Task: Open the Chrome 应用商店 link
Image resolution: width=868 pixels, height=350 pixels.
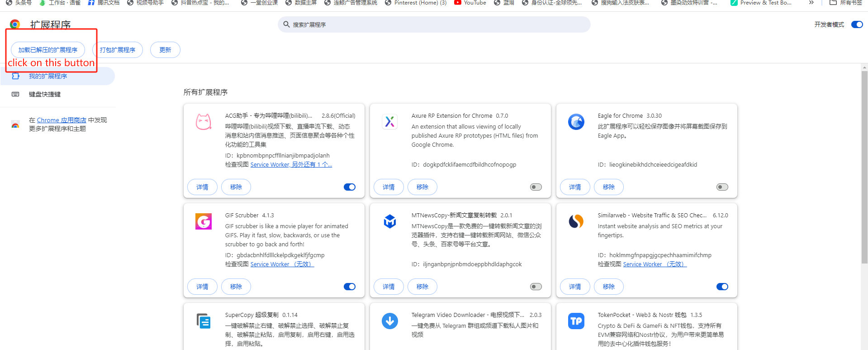Action: [x=62, y=120]
